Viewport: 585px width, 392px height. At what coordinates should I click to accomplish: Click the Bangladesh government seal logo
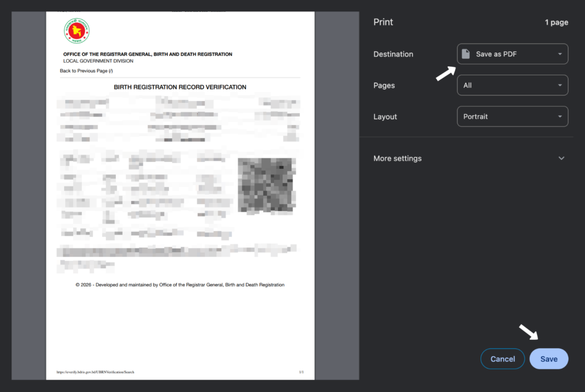77,31
